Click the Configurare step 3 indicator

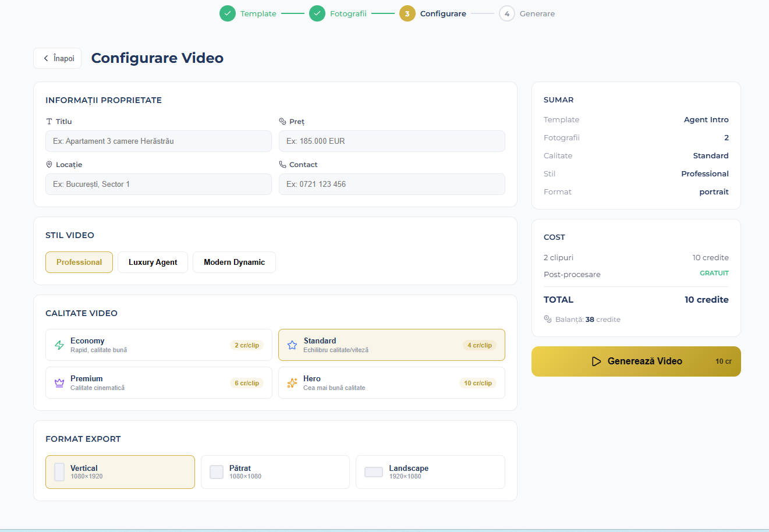(407, 13)
